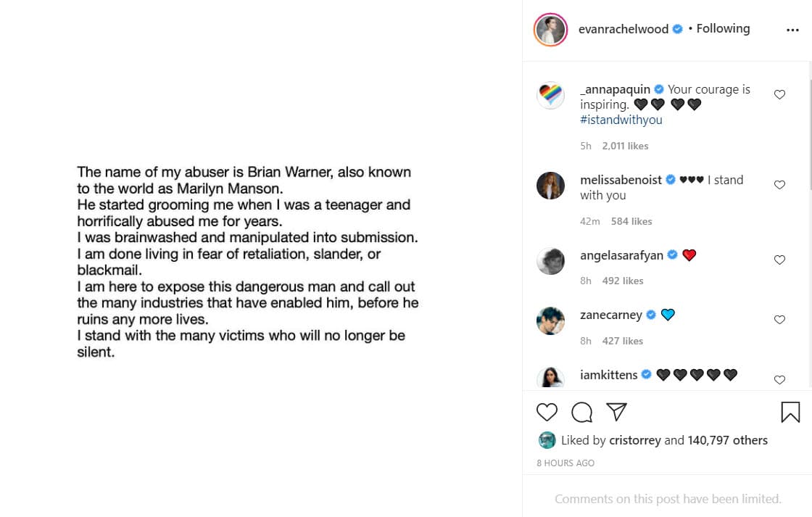This screenshot has width=812, height=517.
Task: Like the post using the heart icon
Action: point(547,412)
